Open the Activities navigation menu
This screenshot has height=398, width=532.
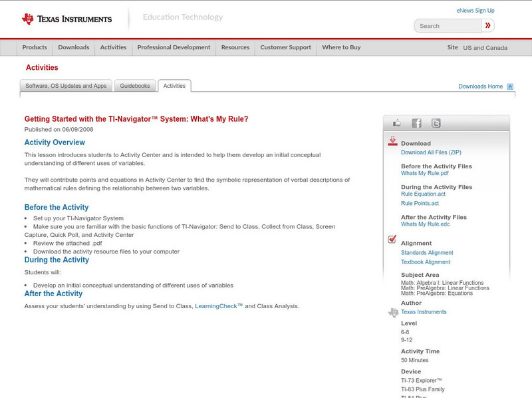[113, 47]
